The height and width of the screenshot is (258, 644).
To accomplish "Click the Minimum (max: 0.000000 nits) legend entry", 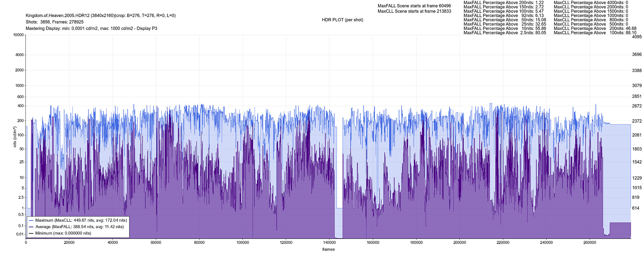I will click(x=60, y=233).
